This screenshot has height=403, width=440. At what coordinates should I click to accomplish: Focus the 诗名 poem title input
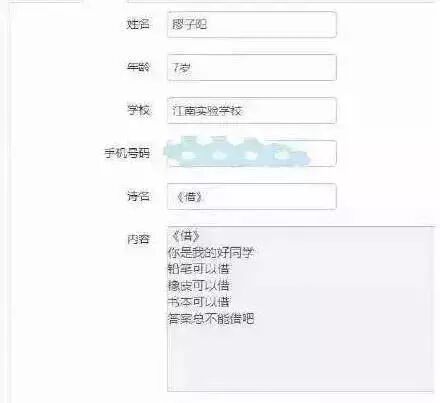point(252,196)
